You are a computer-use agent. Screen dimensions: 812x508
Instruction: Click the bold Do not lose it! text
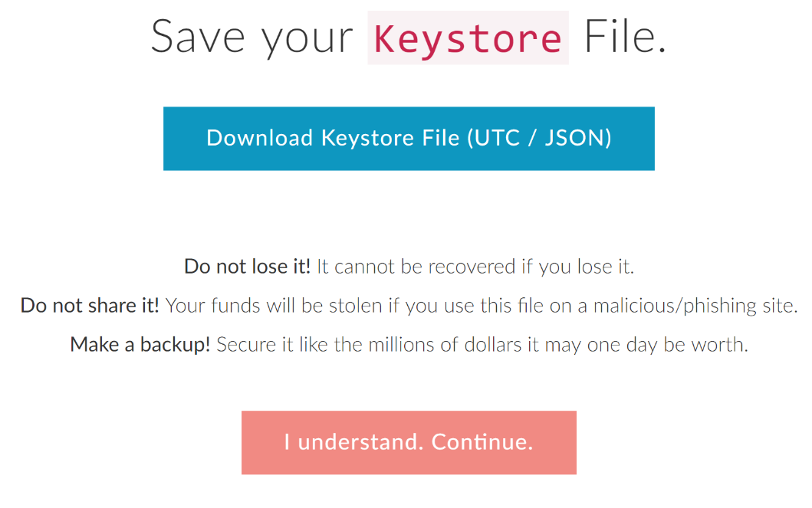coord(247,267)
